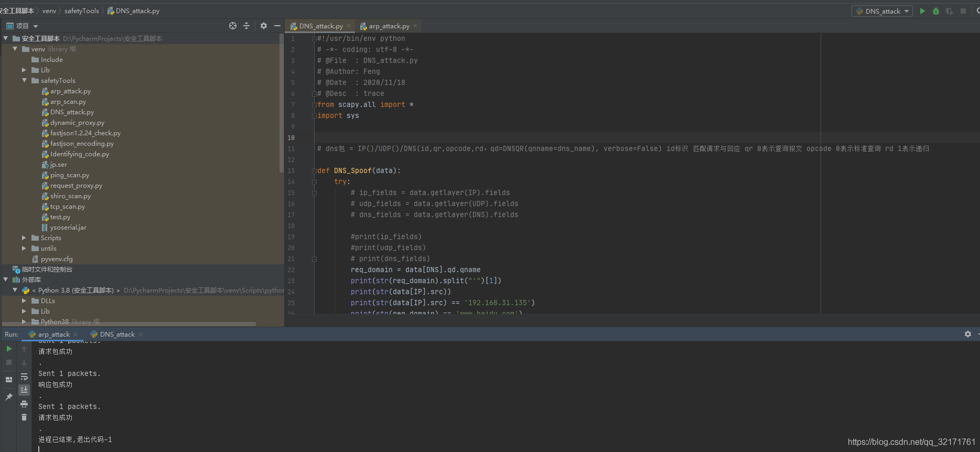Screen dimensions: 980x452
Task: Move up the stack trace arrow
Action: (x=24, y=349)
